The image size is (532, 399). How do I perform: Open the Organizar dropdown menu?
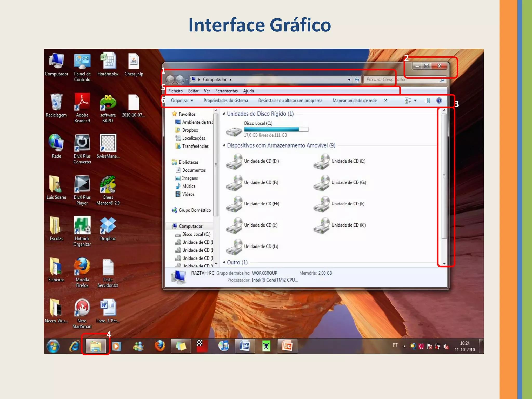tap(182, 101)
